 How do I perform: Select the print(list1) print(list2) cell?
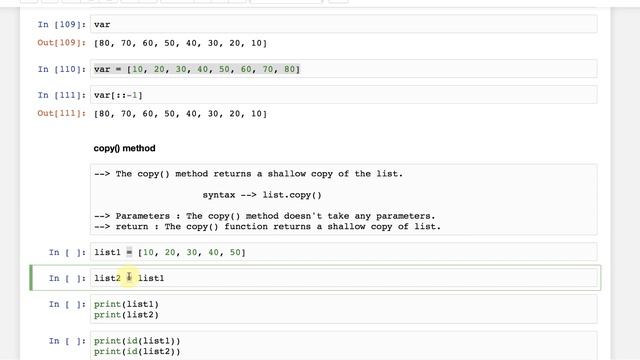pos(343,309)
